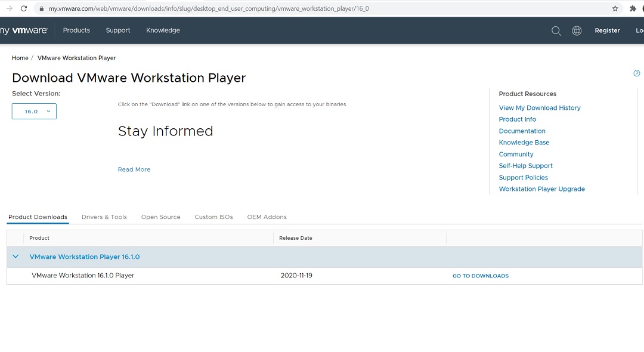Open the Select Version 16.0 dropdown
This screenshot has width=644, height=352.
(x=34, y=112)
